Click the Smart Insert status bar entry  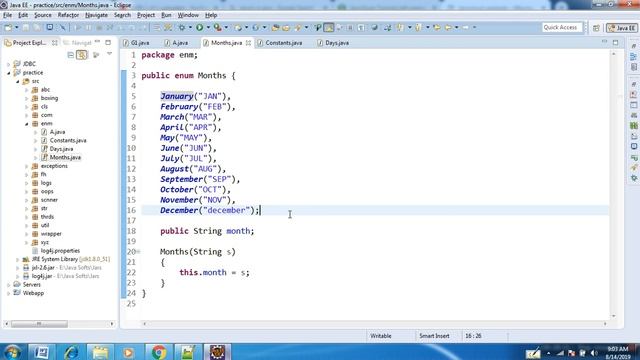click(434, 336)
